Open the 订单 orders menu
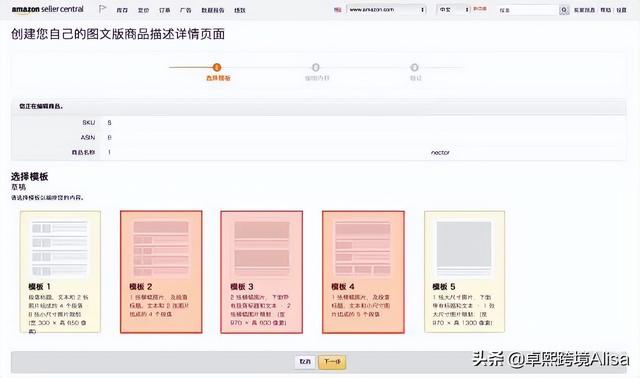This screenshot has height=378, width=640. click(x=164, y=10)
